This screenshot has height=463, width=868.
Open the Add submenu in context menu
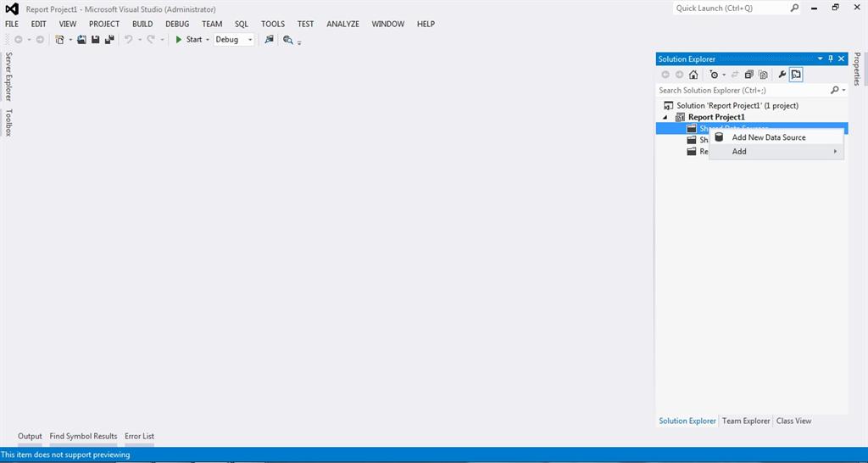pyautogui.click(x=776, y=151)
